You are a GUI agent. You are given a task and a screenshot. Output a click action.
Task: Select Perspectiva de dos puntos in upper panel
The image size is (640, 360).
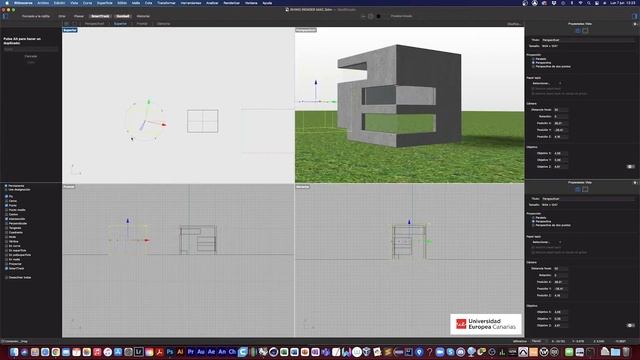533,66
